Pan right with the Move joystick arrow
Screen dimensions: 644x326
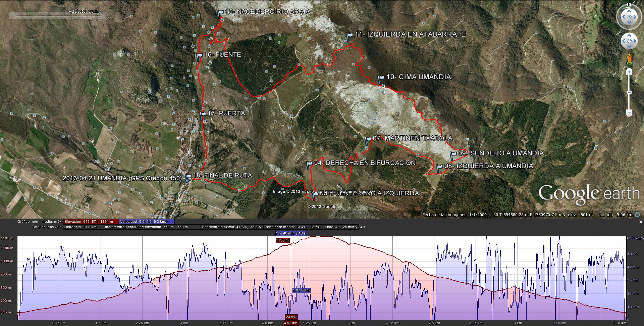[636, 41]
